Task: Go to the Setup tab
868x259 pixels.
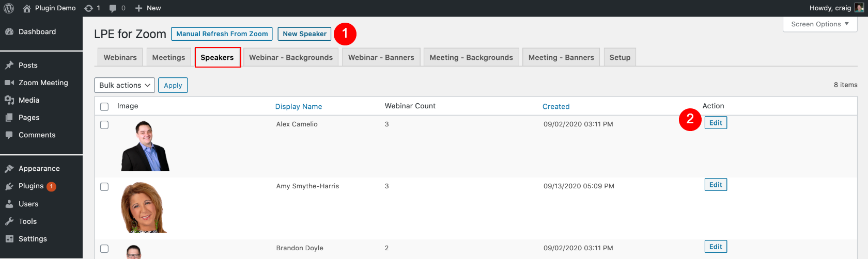Action: click(x=620, y=57)
